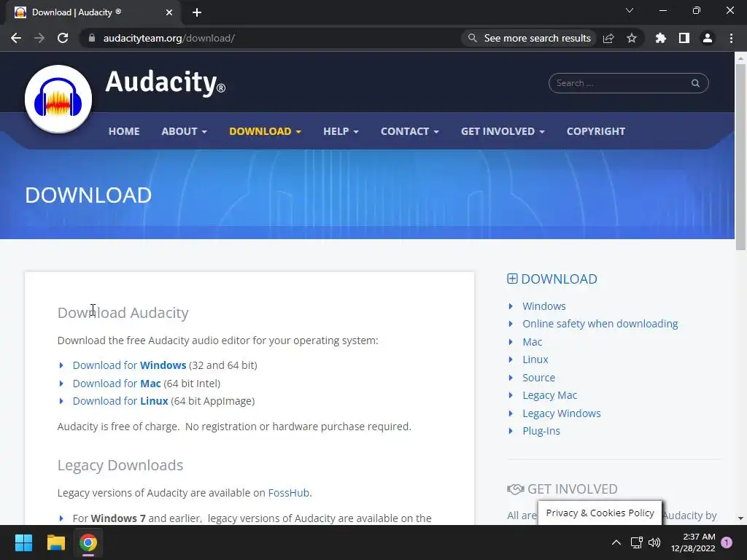Click the sidebar Windows link
The image size is (747, 560).
point(544,306)
